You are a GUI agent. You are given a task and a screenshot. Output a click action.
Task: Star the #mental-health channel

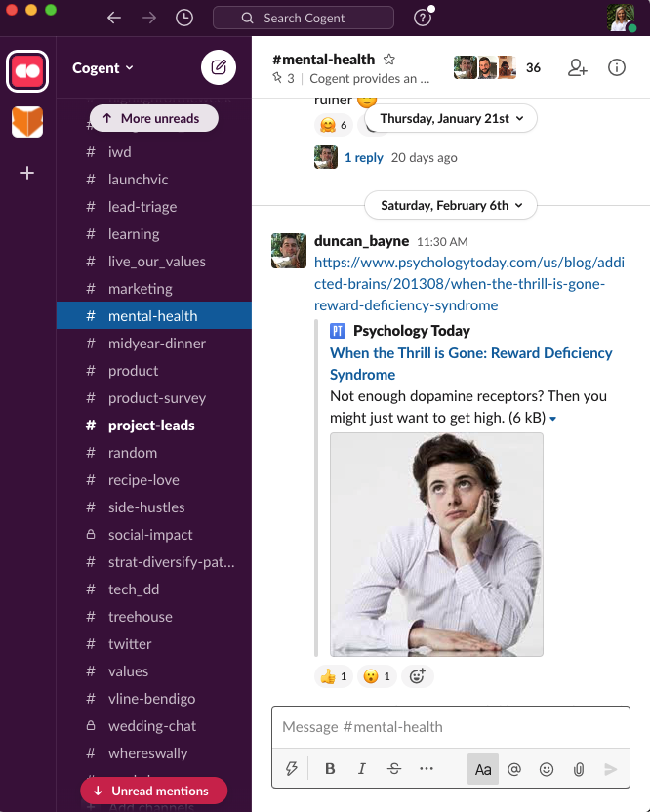coord(389,60)
